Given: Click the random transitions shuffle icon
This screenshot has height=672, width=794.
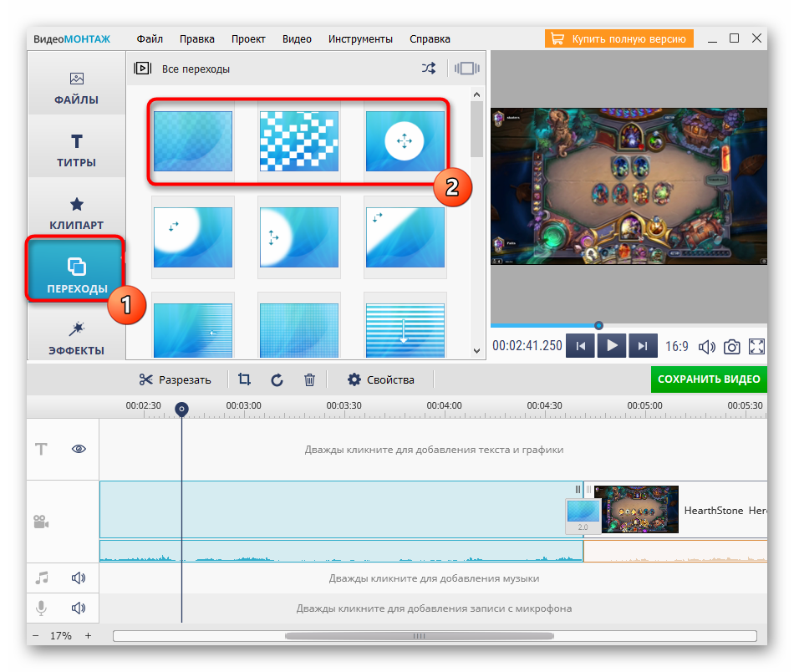Looking at the screenshot, I should click(x=429, y=69).
